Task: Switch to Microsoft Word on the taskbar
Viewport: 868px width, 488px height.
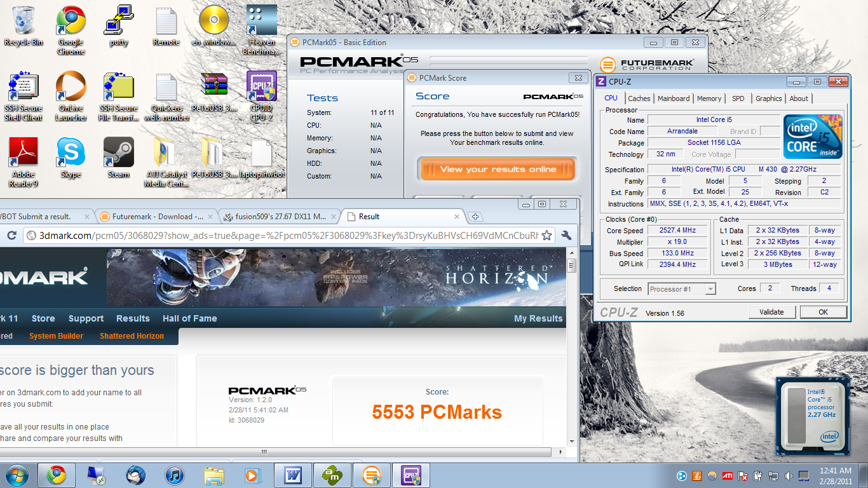Action: tap(293, 475)
